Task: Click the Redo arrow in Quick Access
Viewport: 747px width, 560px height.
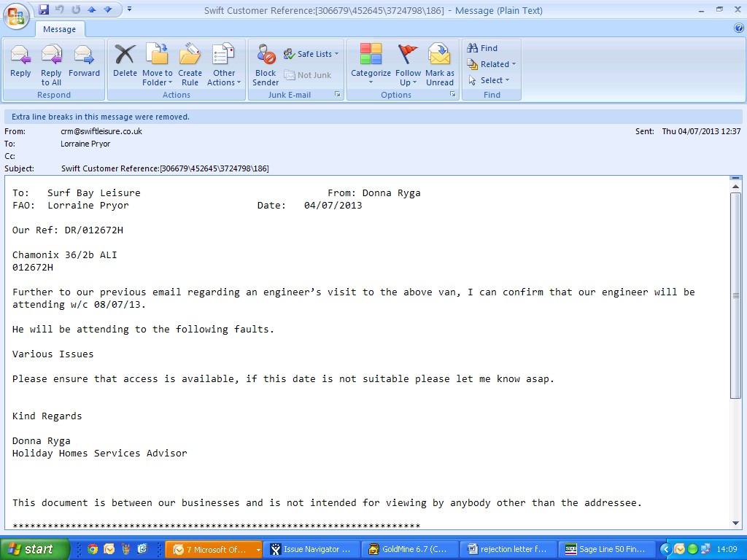Action: pyautogui.click(x=76, y=9)
